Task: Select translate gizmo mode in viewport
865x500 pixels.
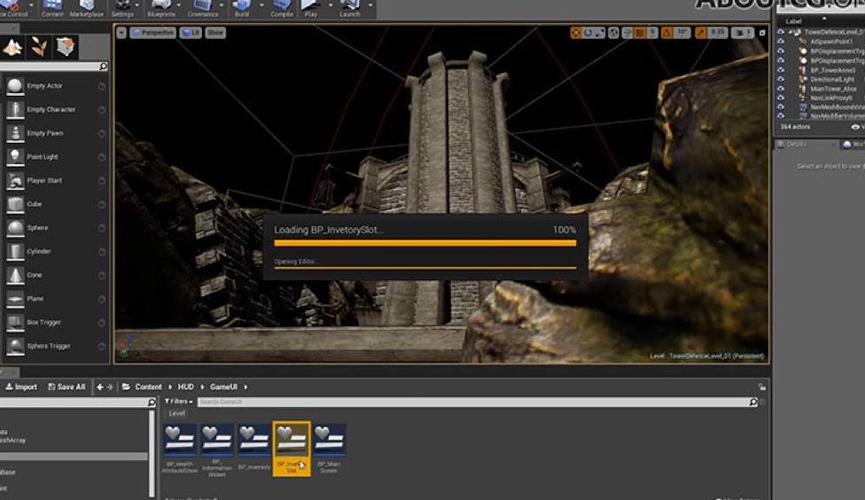Action: click(576, 33)
